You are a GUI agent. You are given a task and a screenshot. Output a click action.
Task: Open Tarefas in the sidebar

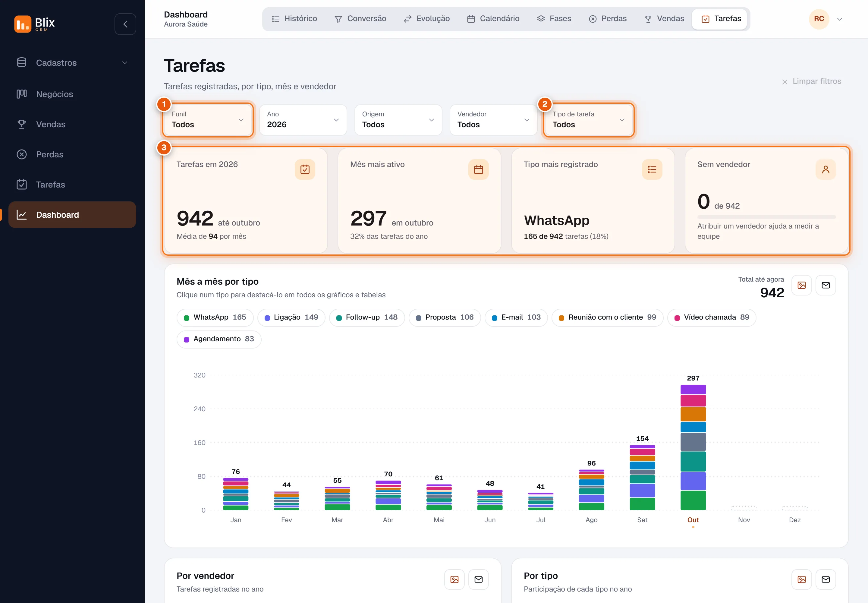[x=72, y=185]
